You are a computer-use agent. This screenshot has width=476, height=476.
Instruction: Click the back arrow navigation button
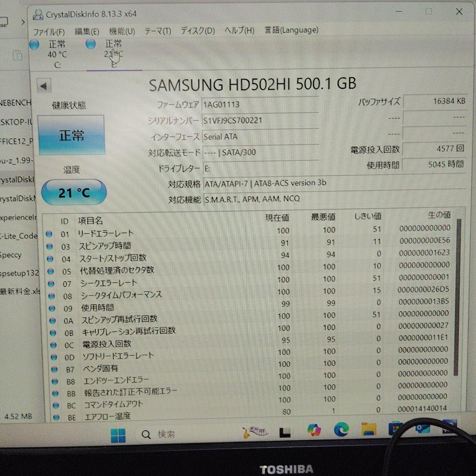coord(44,85)
